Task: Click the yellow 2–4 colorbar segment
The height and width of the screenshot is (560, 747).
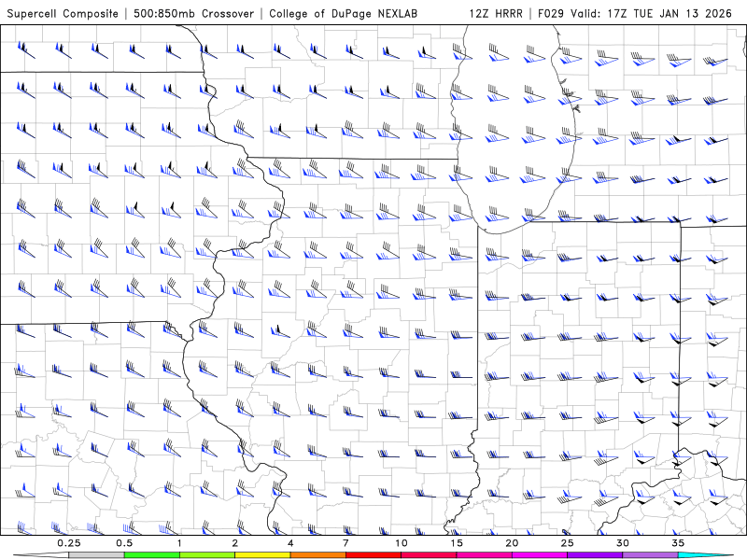Action: click(x=262, y=555)
